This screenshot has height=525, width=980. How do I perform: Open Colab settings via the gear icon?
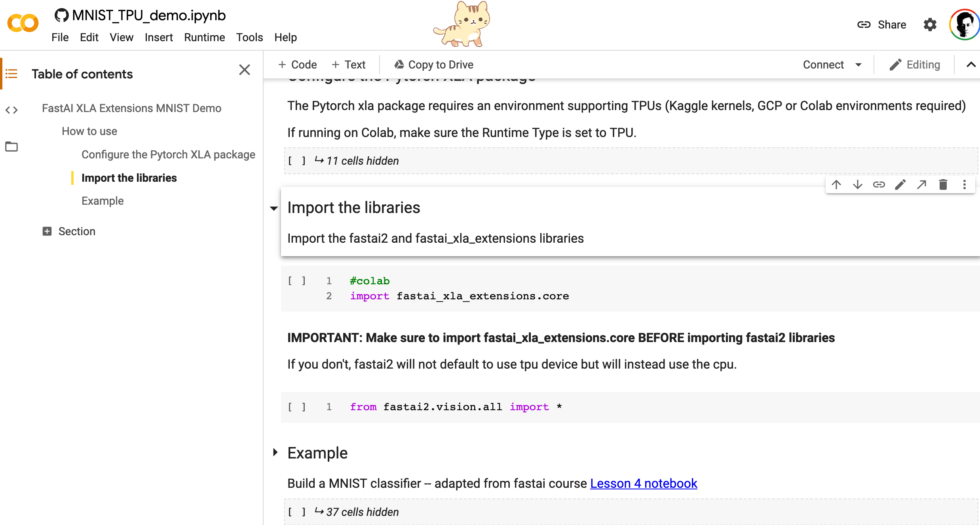point(930,25)
